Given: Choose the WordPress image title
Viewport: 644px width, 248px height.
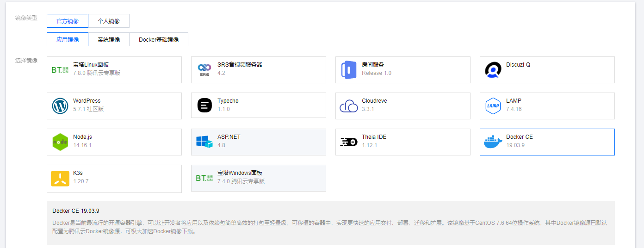Looking at the screenshot, I should pyautogui.click(x=87, y=101).
